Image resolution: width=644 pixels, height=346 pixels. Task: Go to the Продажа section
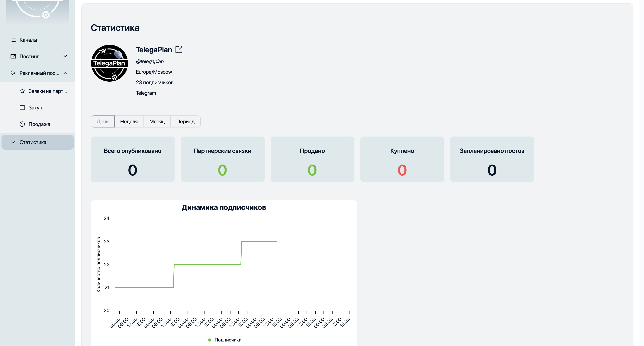click(37, 124)
